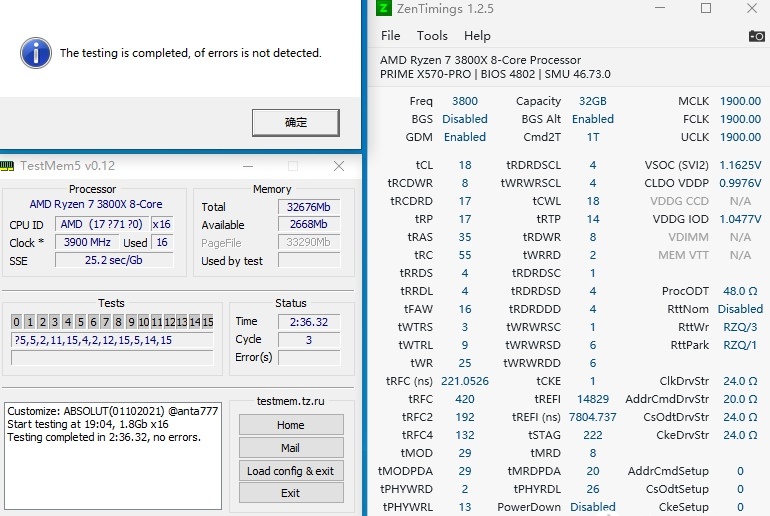
Task: Click the CPU ID AMD (17 ?71 ?0) field
Action: (102, 224)
